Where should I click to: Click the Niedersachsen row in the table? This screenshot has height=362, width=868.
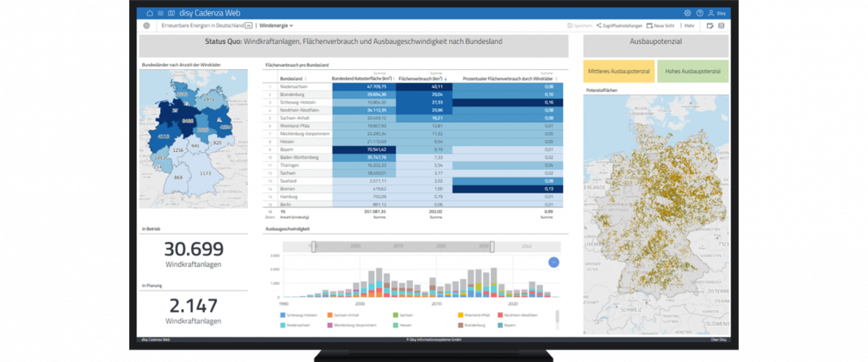[297, 86]
